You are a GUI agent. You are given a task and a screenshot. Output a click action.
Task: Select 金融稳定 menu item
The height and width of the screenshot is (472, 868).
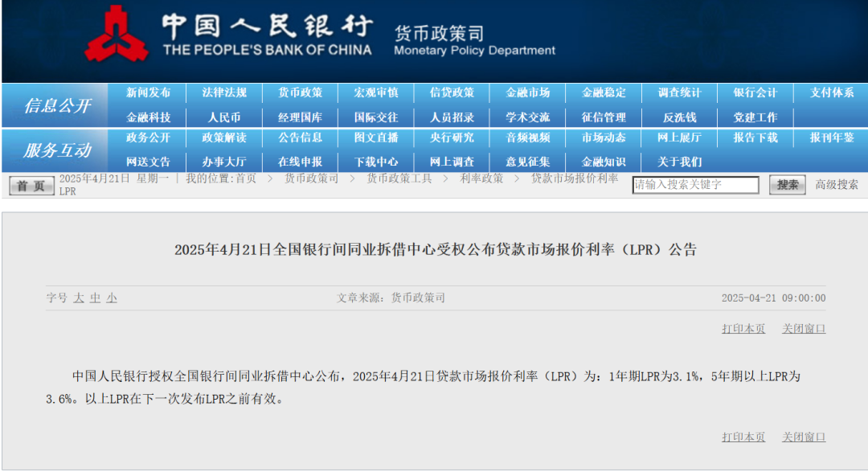point(604,92)
